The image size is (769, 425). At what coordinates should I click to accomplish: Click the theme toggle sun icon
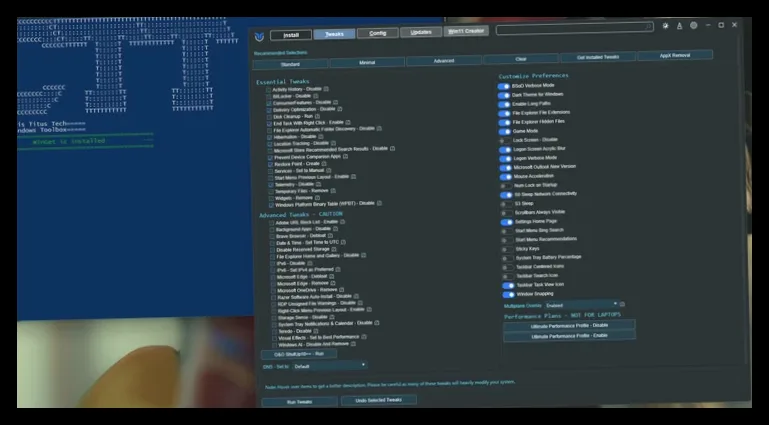click(666, 26)
